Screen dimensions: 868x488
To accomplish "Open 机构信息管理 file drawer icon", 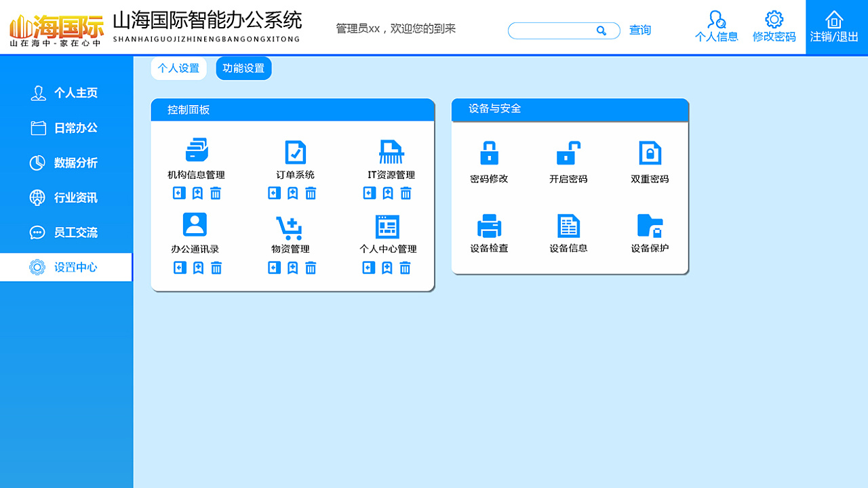I will pos(197,150).
